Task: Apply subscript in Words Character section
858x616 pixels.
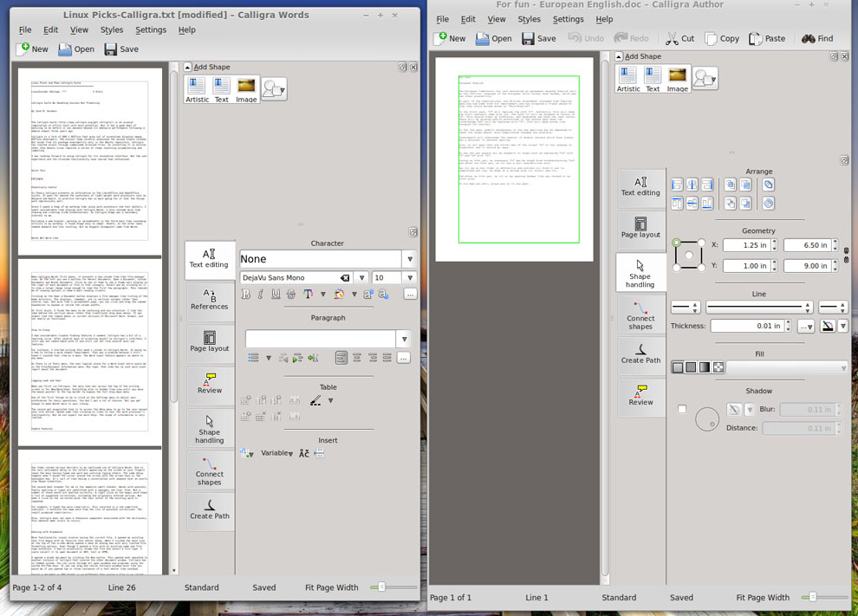Action: (383, 295)
